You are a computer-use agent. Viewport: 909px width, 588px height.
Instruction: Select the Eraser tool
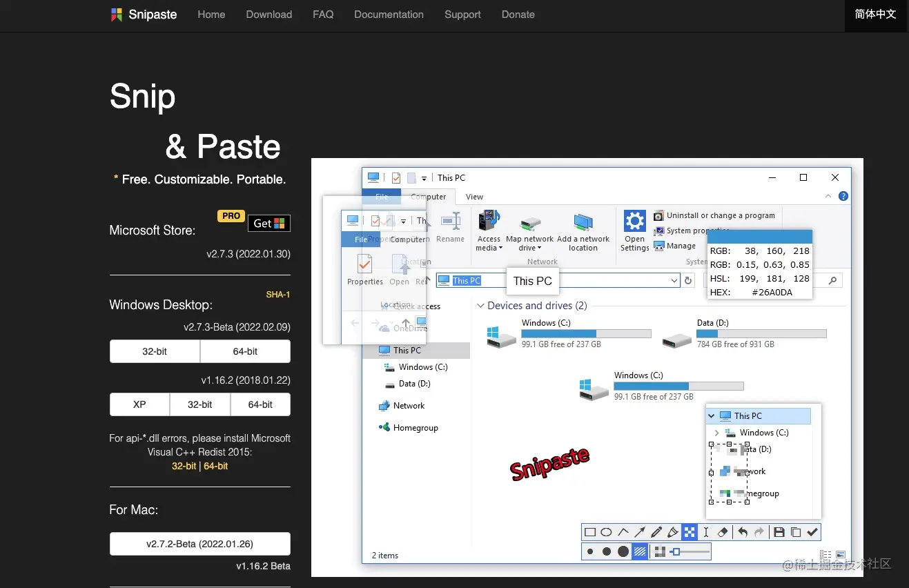point(723,532)
